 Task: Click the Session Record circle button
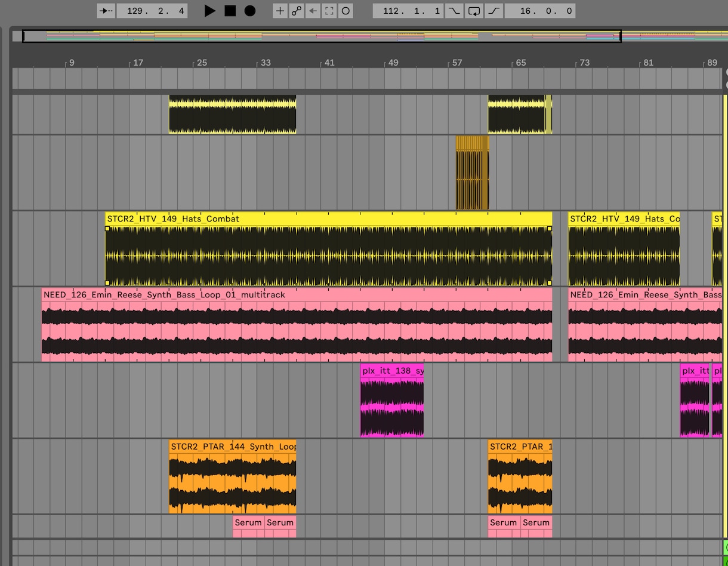click(x=346, y=11)
